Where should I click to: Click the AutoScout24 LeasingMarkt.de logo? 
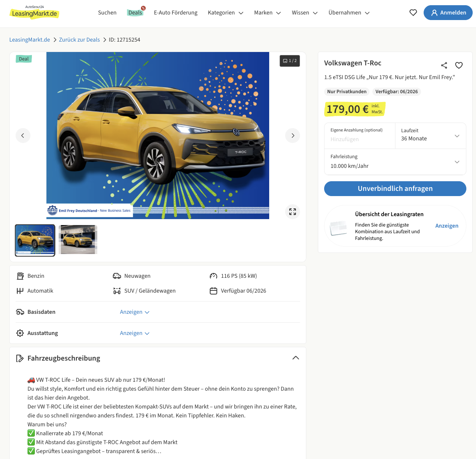point(34,13)
